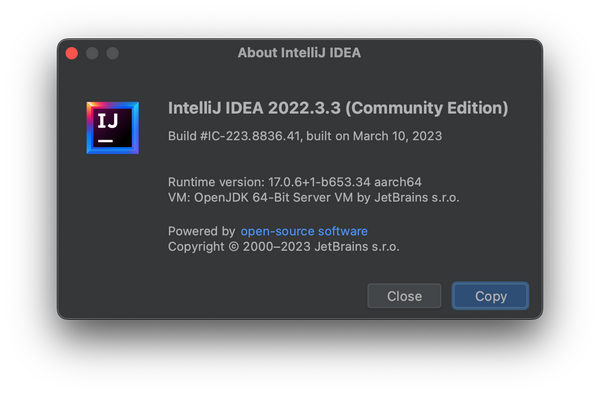Click the IntelliJ IDEA IJ logo
Screen dimensions: 600x395
point(112,128)
